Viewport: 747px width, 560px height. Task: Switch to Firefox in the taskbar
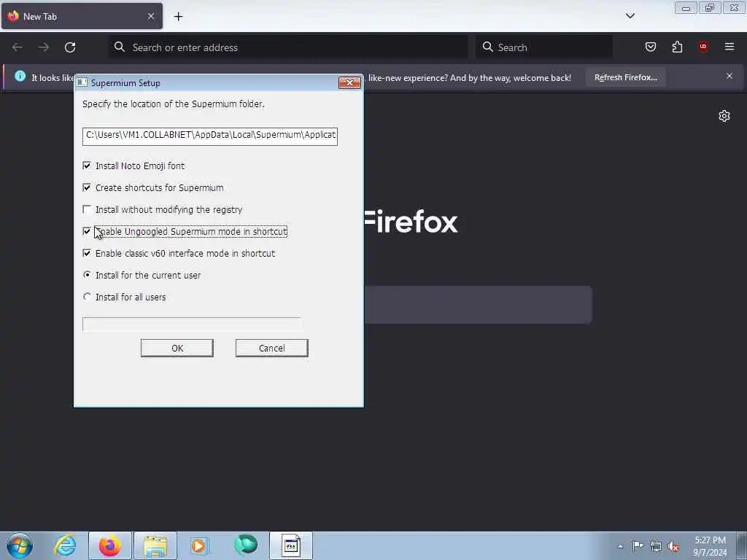click(x=109, y=545)
